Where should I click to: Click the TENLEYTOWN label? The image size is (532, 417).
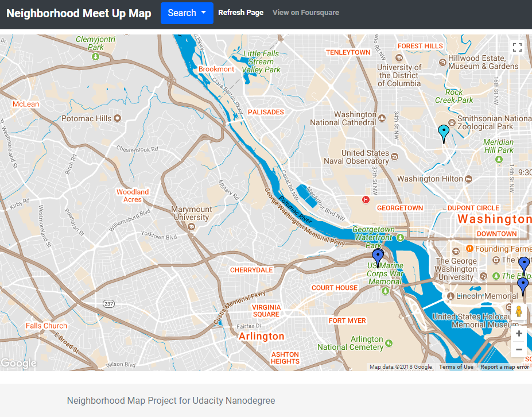point(348,52)
